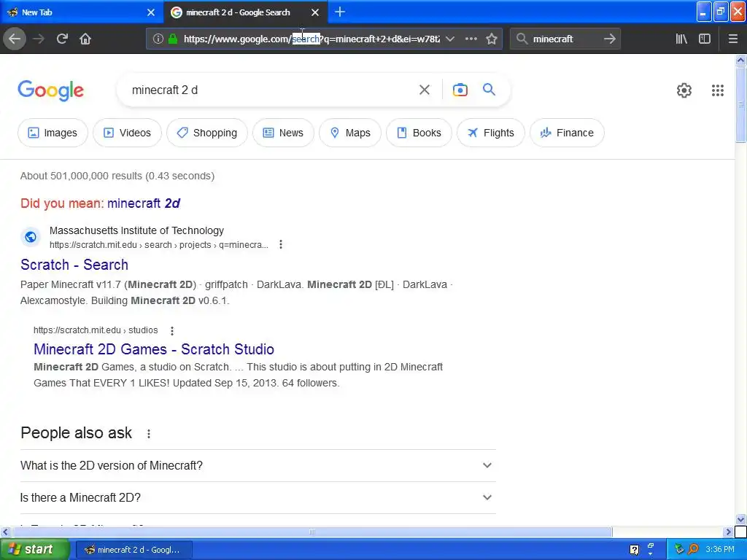Viewport: 747px width, 560px height.
Task: Close the Google Search tab
Action: pyautogui.click(x=315, y=12)
